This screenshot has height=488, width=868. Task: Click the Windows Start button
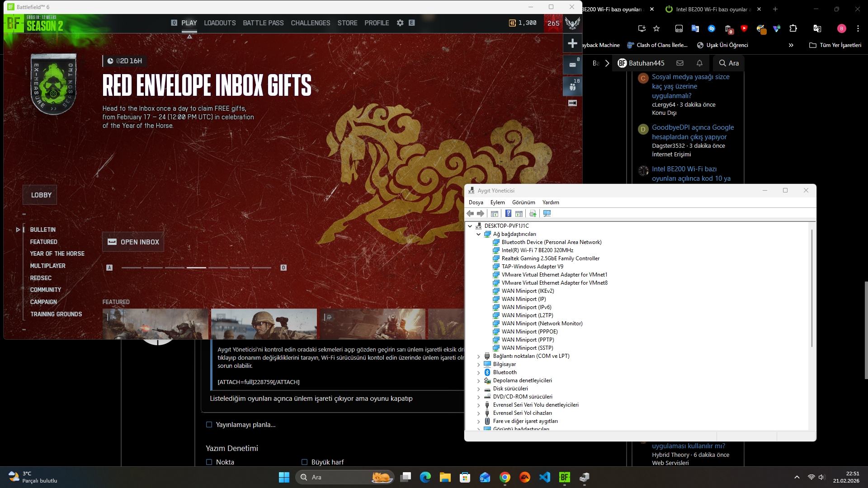(x=284, y=477)
